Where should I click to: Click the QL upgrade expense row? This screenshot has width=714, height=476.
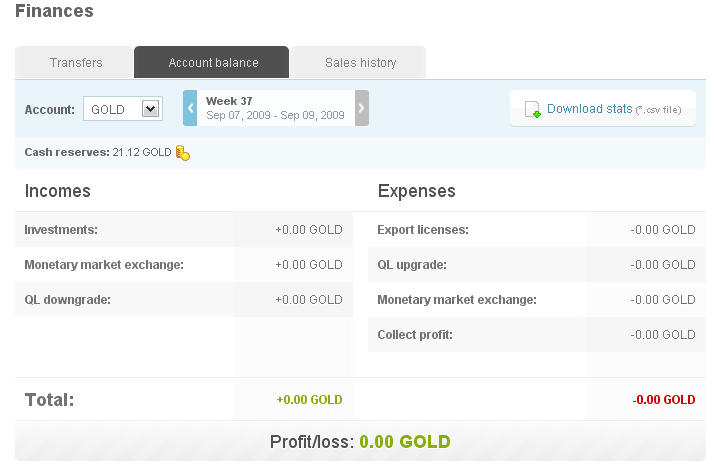pyautogui.click(x=536, y=265)
